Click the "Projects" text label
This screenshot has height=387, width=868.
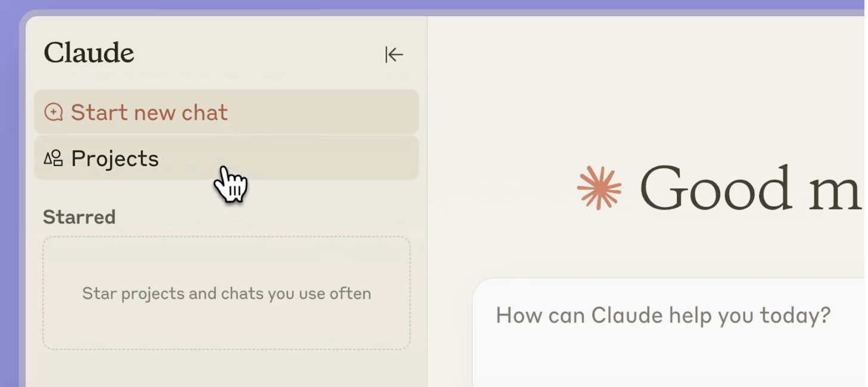[115, 158]
